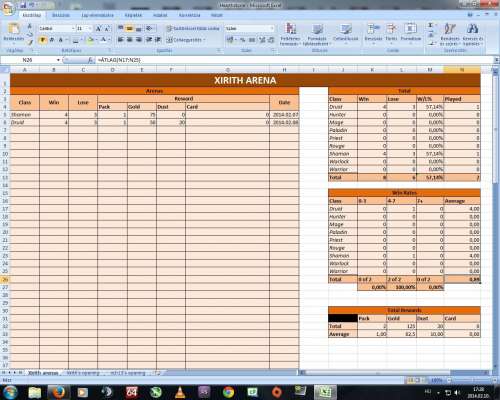This screenshot has height=400, width=500.
Task: Toggle center horizontal alignment button
Action: coord(129,40)
